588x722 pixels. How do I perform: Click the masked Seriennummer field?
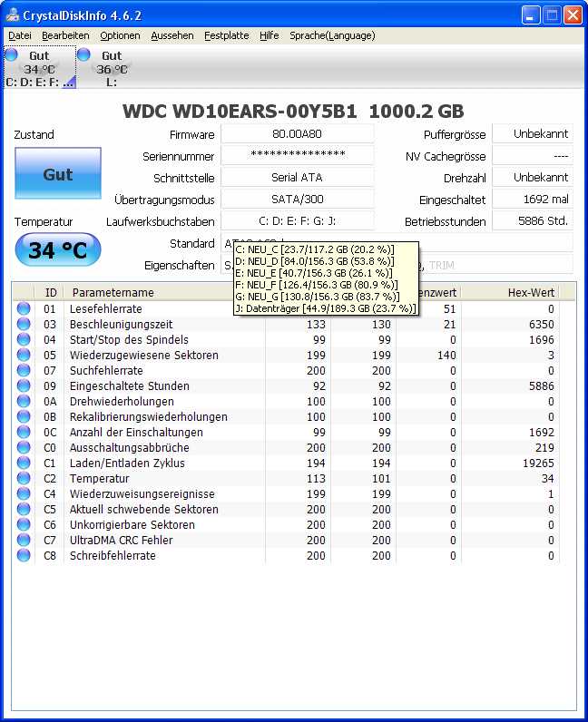298,156
